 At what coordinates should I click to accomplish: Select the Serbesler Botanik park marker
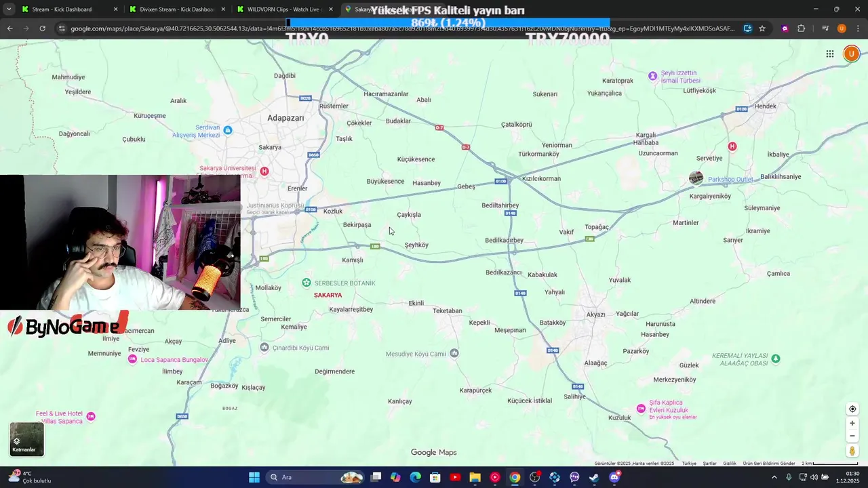click(x=307, y=283)
